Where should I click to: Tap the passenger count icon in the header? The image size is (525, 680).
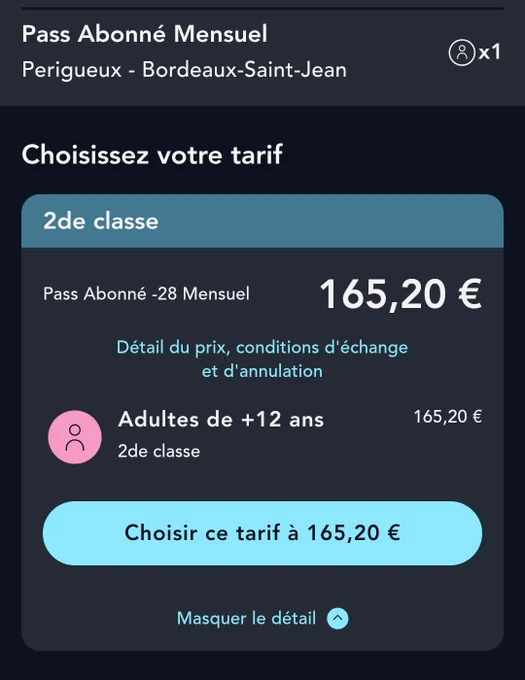click(462, 52)
